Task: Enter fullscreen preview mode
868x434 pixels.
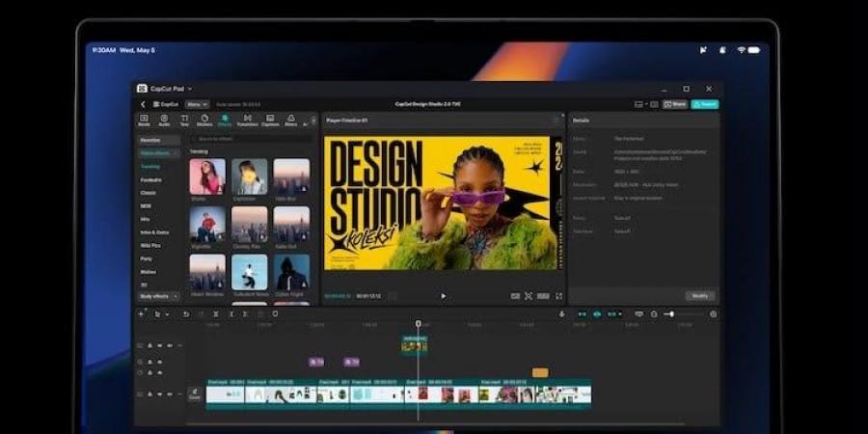Action: [x=558, y=296]
